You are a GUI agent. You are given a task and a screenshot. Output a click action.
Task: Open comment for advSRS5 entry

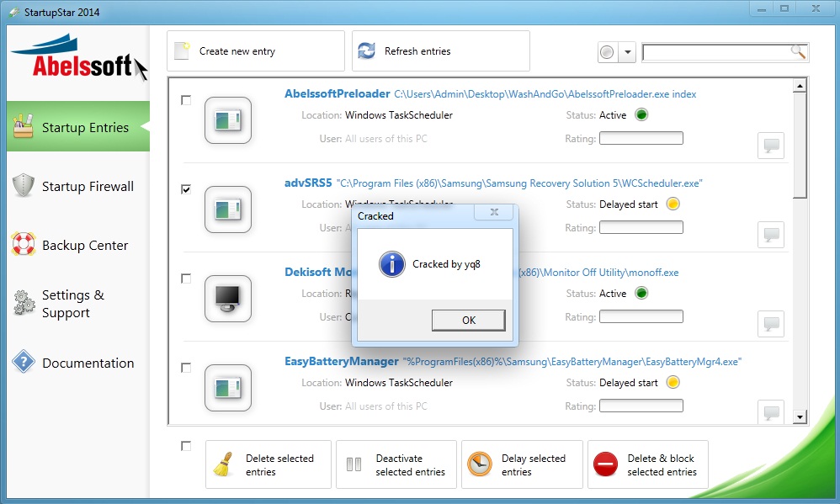click(771, 235)
